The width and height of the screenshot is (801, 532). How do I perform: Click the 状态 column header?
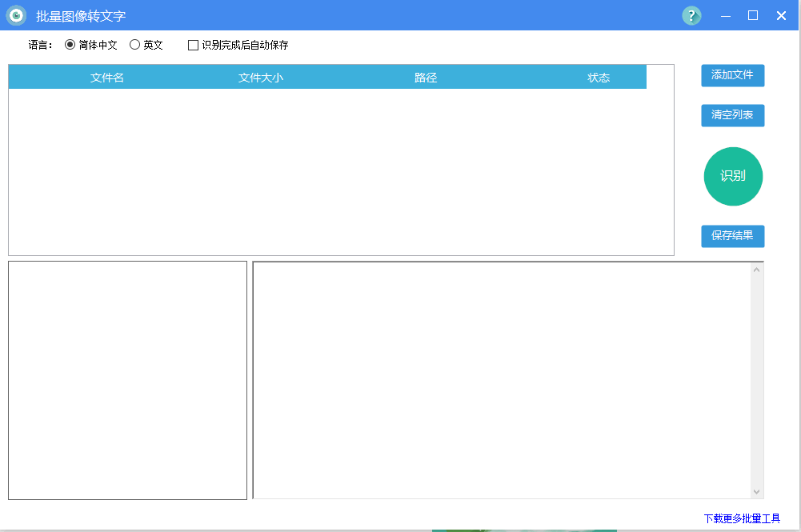click(599, 78)
